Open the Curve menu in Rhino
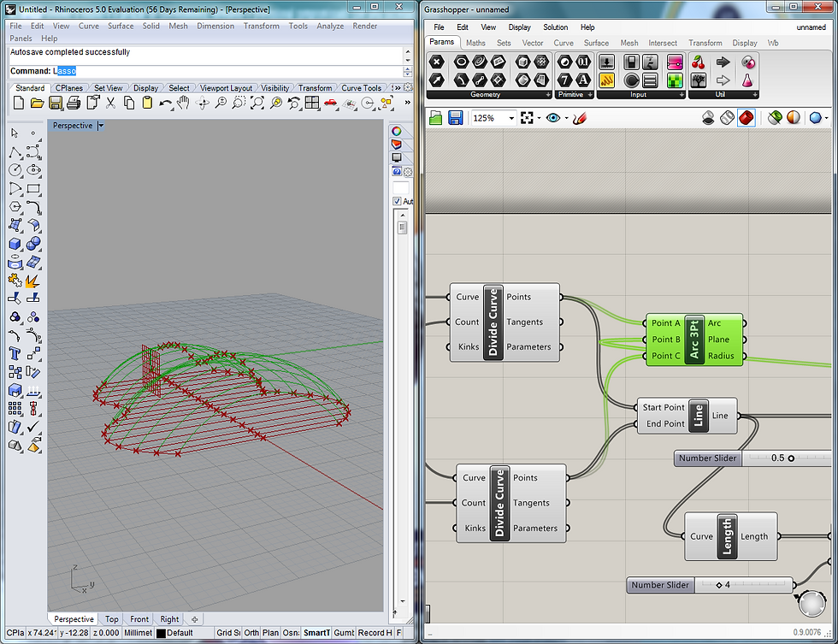Image resolution: width=838 pixels, height=644 pixels. coord(89,26)
